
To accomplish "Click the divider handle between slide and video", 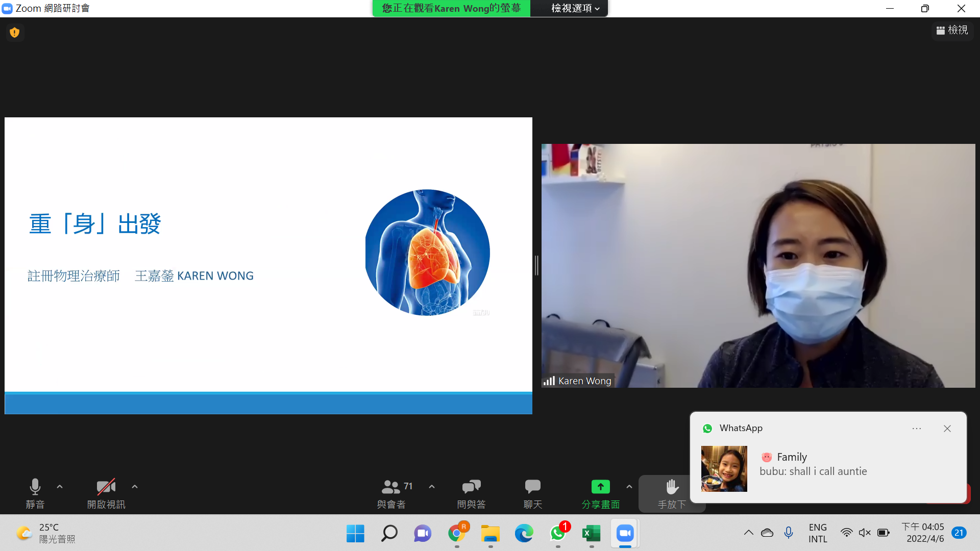I will click(x=536, y=265).
